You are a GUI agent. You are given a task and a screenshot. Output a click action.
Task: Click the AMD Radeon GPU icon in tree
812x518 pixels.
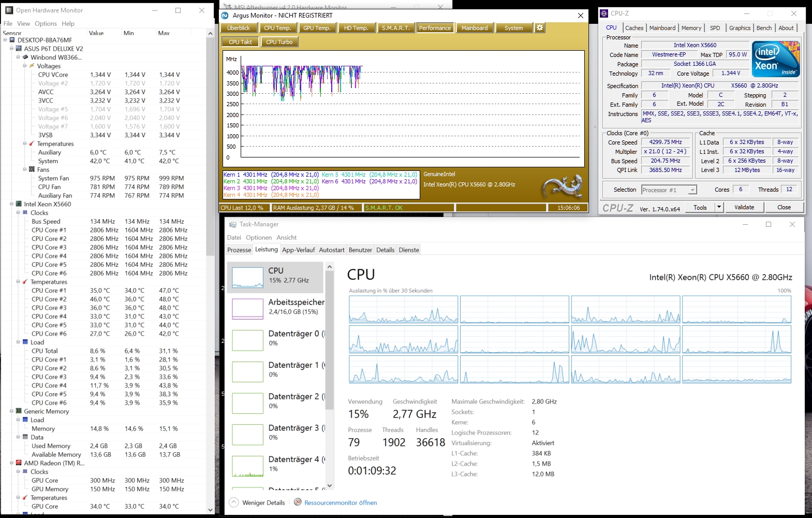click(19, 463)
